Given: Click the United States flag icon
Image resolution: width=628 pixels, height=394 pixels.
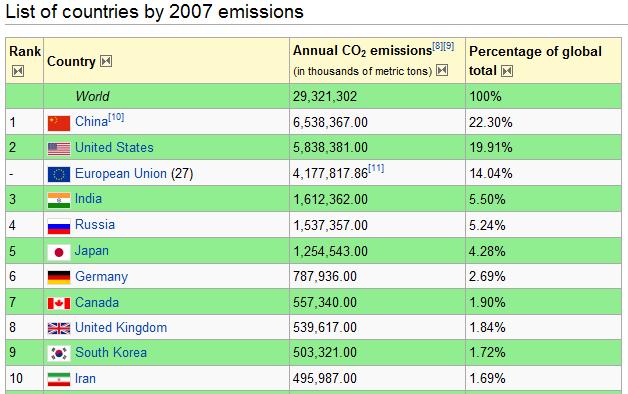Looking at the screenshot, I should click(x=59, y=149).
